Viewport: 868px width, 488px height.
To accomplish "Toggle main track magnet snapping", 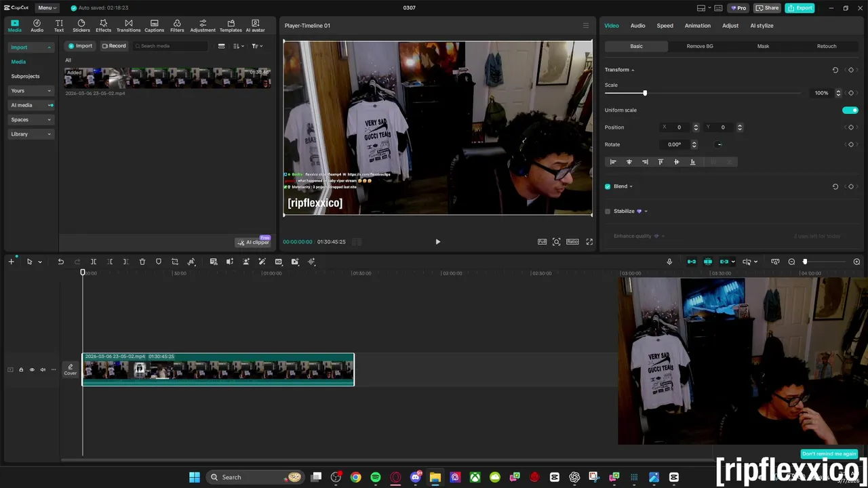I will (692, 262).
